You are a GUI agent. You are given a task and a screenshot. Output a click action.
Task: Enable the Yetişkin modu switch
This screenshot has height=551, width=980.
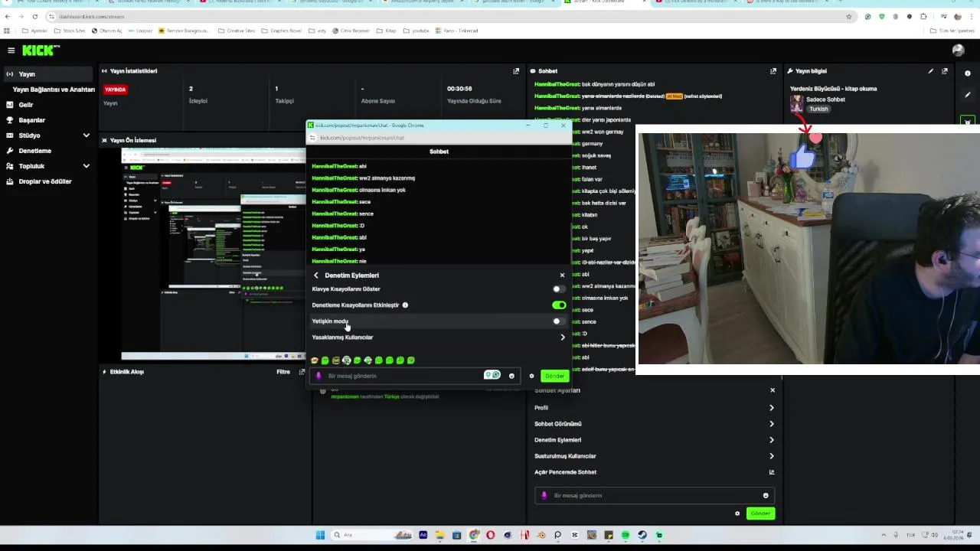(x=559, y=321)
